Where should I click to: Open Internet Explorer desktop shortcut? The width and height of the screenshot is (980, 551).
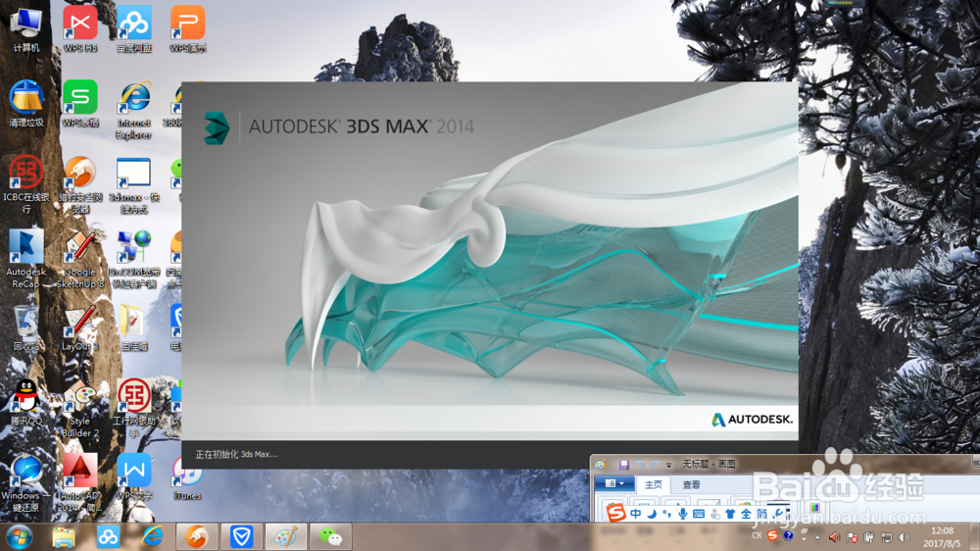(133, 110)
